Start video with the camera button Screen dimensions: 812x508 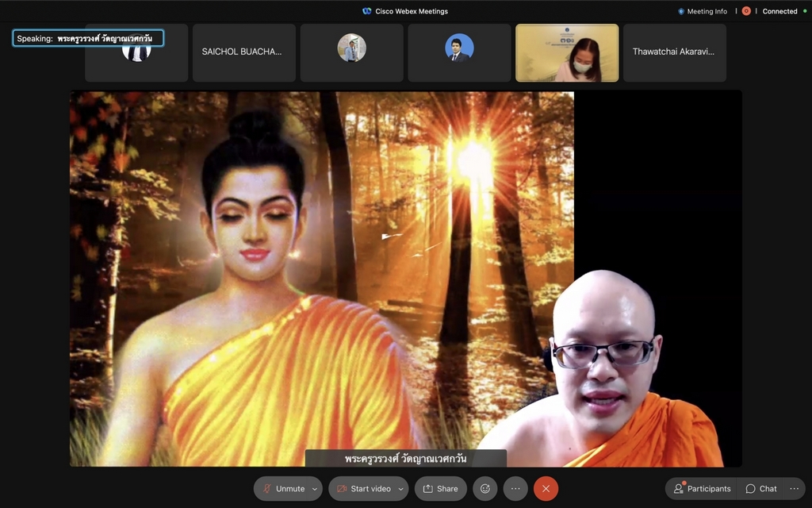(x=363, y=489)
